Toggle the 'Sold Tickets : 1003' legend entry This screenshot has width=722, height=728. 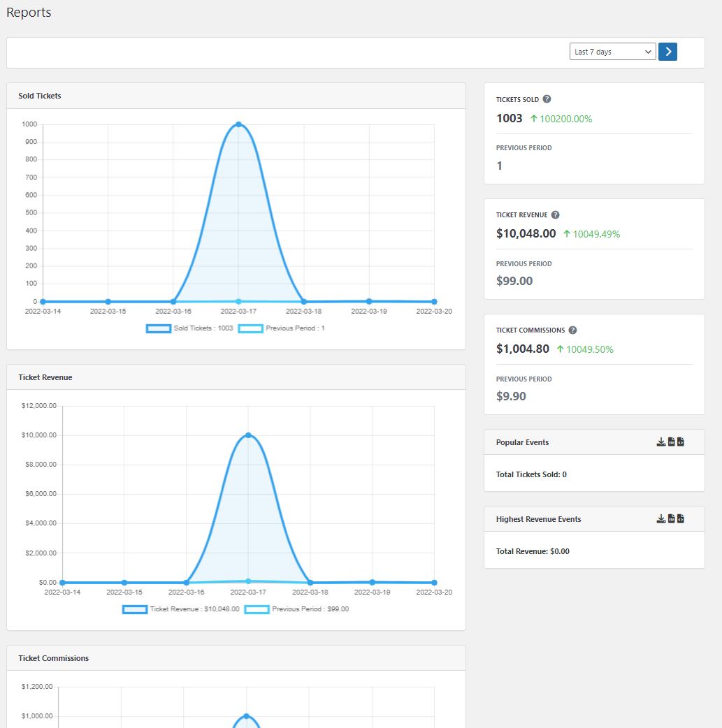pos(189,328)
